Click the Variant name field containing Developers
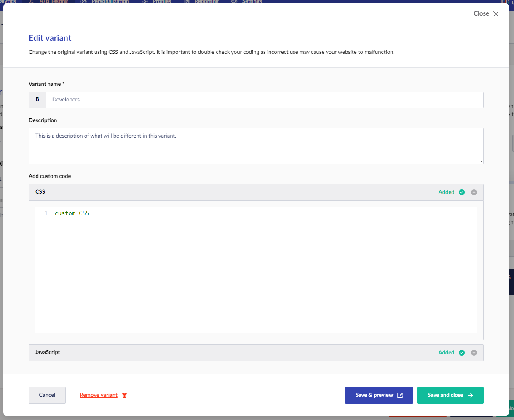The height and width of the screenshot is (420, 514). coord(264,100)
